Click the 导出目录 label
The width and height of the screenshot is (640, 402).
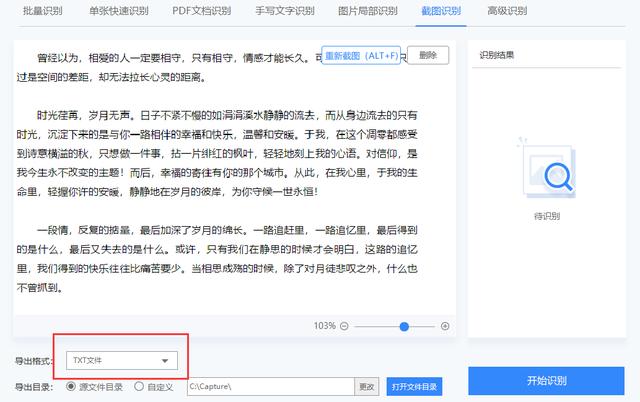pyautogui.click(x=34, y=387)
